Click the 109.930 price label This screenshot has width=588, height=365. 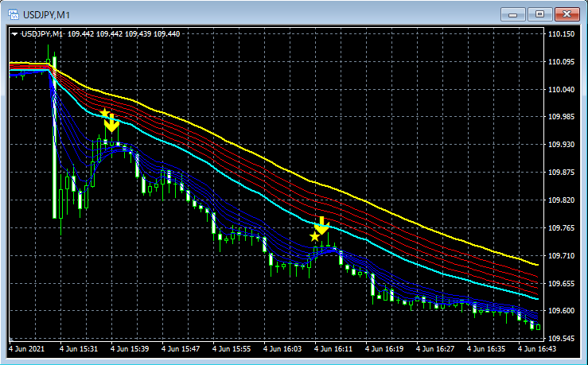(561, 145)
